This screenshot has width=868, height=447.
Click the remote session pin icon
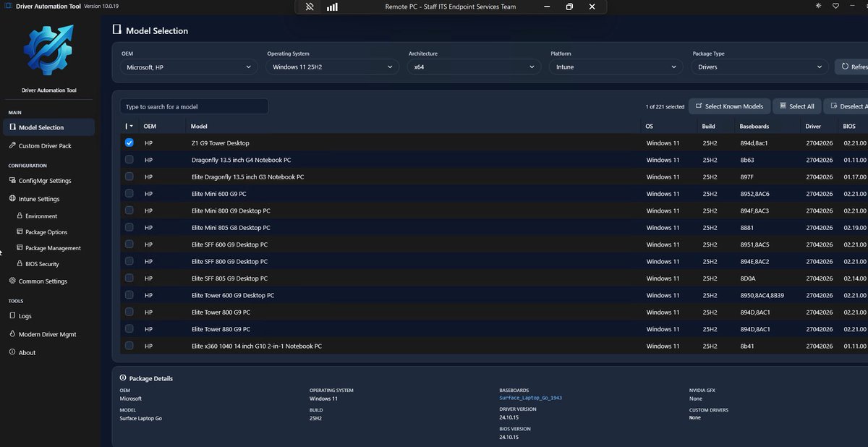[310, 7]
